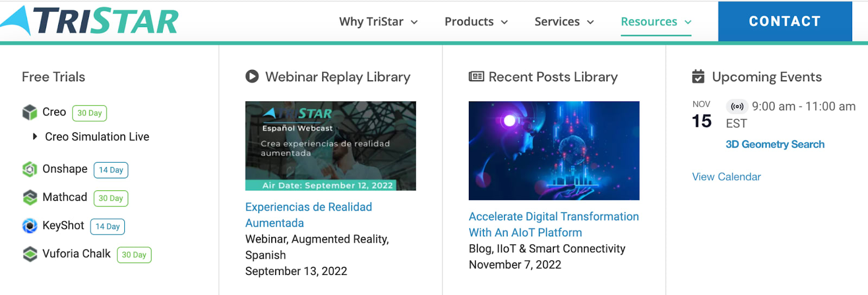Viewport: 868px width, 295px height.
Task: Click the Onshape product icon
Action: pyautogui.click(x=30, y=169)
